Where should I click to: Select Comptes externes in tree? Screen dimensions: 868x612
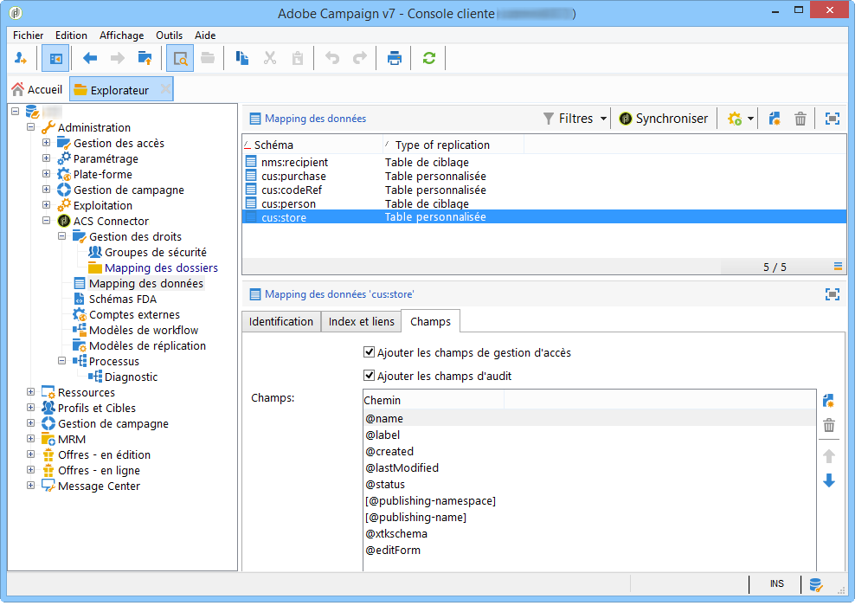[x=134, y=314]
